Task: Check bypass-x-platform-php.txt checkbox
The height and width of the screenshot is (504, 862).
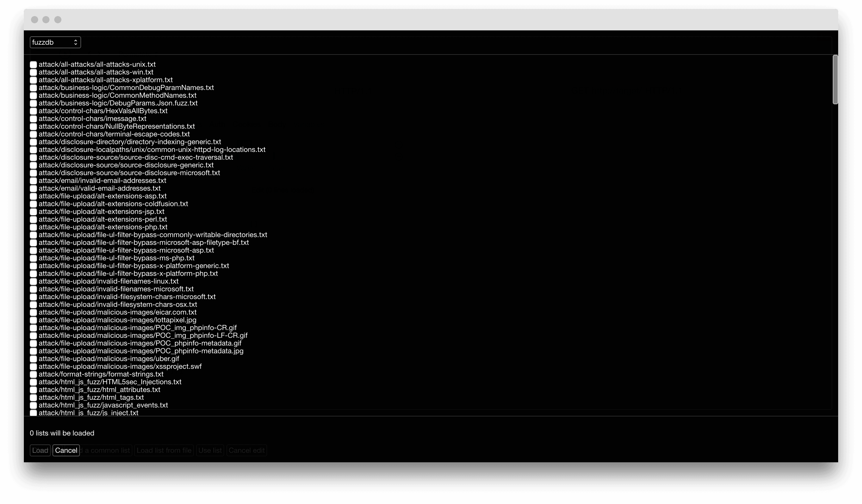Action: click(x=33, y=274)
